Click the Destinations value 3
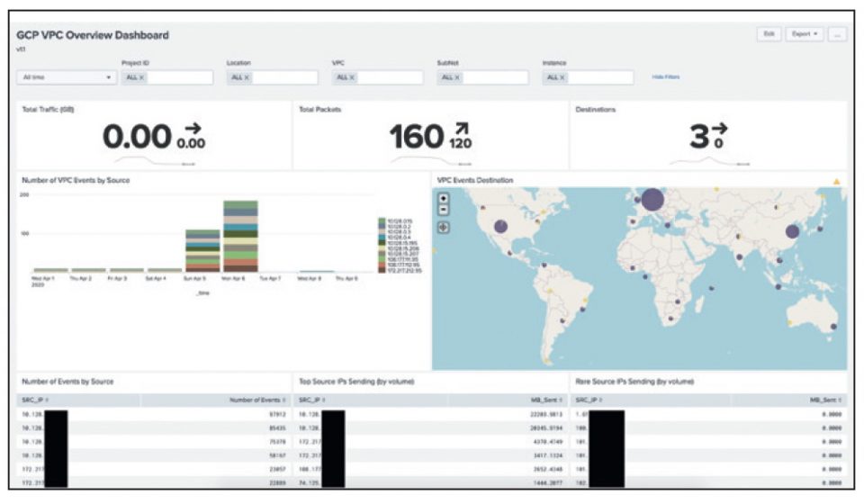The height and width of the screenshot is (504, 864). pos(700,137)
